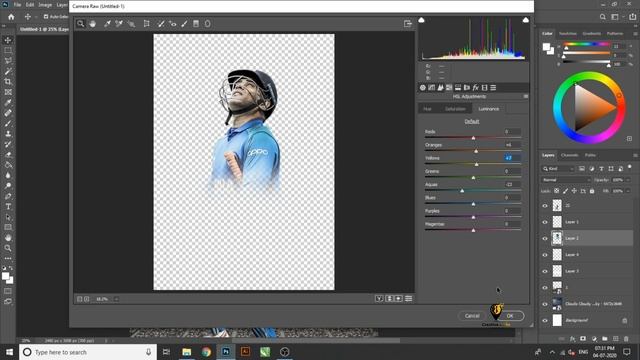Hide the Layer 4 layer
Viewport: 640px width, 360px height.
coord(545,255)
